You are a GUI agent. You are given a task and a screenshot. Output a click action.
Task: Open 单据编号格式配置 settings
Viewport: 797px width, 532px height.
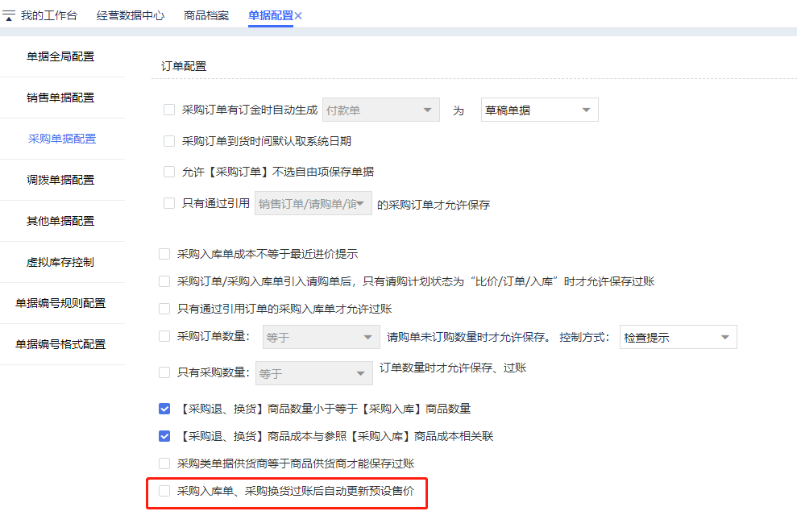pyautogui.click(x=62, y=343)
